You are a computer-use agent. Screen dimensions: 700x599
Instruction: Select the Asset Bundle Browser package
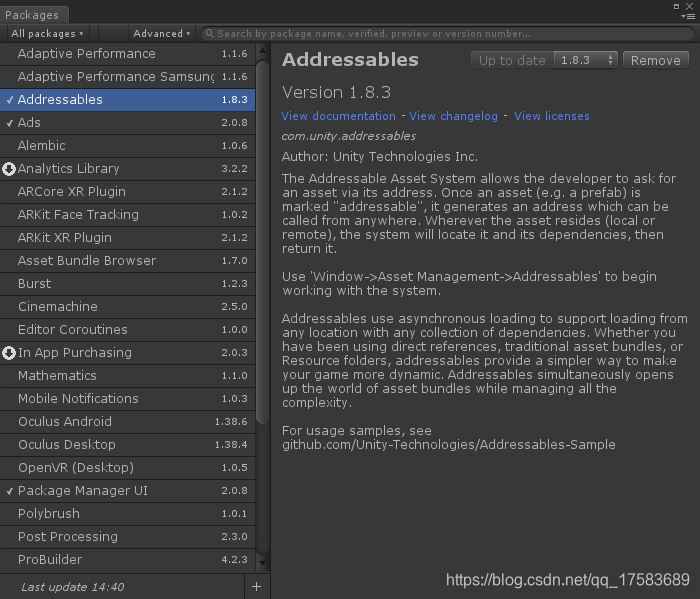point(128,261)
